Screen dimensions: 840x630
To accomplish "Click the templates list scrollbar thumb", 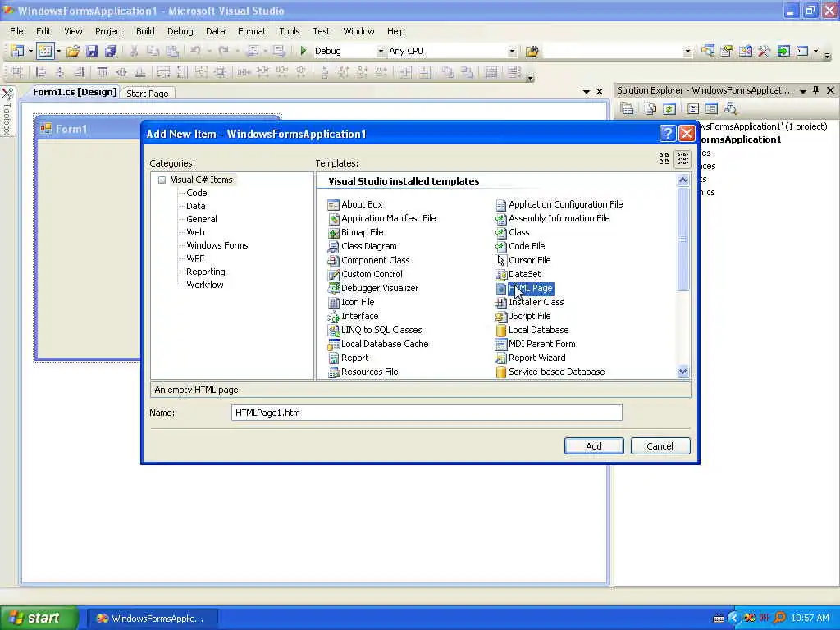I will coord(682,239).
